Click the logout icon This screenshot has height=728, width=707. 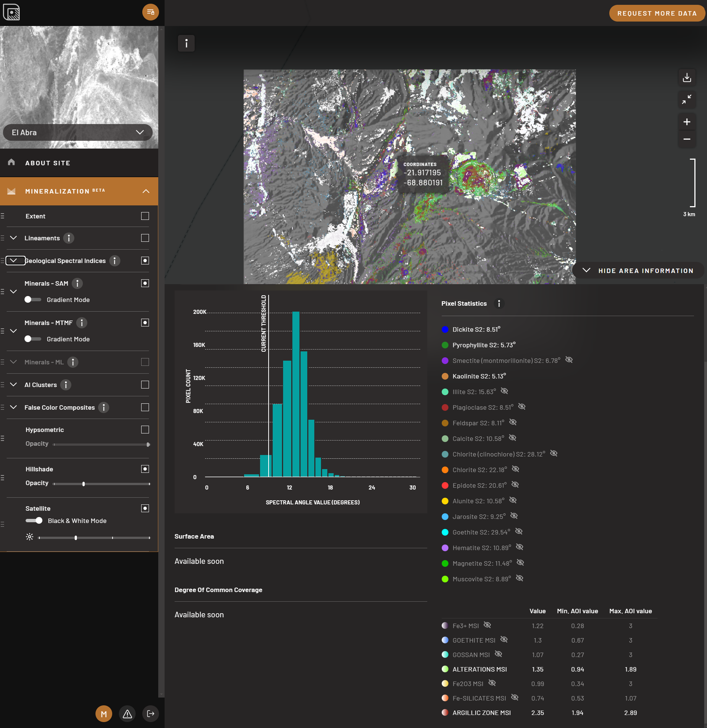point(150,714)
